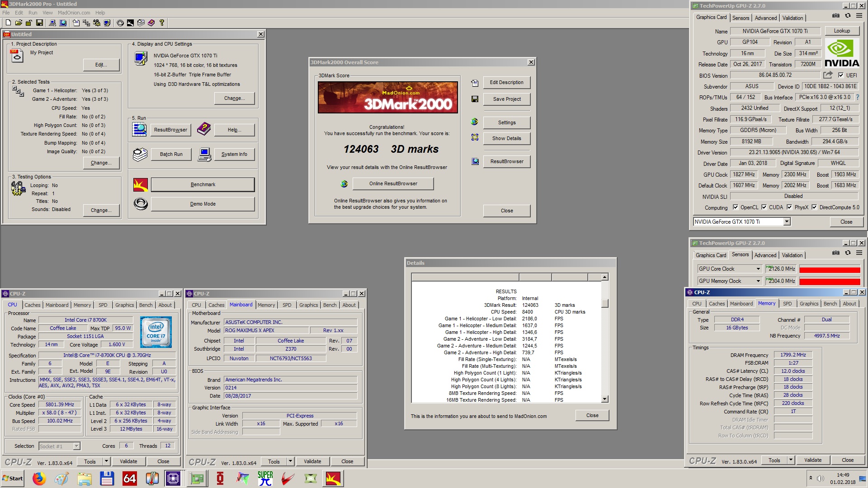Image resolution: width=868 pixels, height=488 pixels.
Task: Click the Online ResultBrowser button
Action: coord(393,183)
